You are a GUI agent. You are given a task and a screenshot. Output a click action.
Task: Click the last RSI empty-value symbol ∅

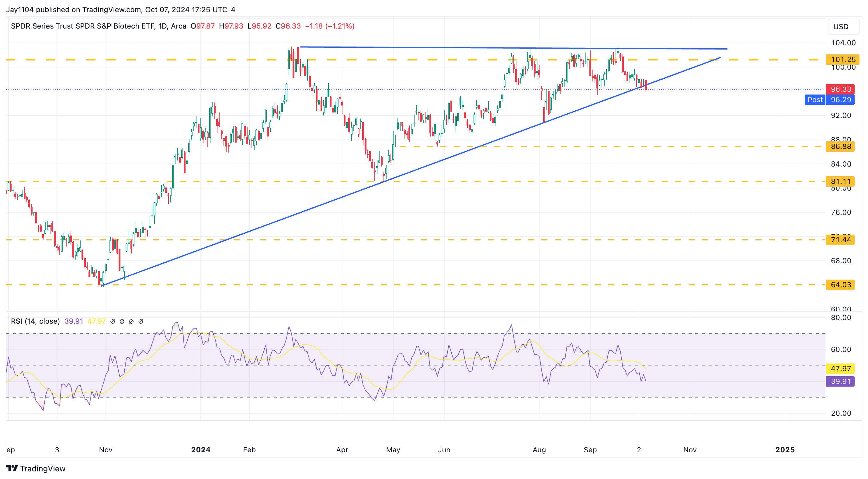[141, 322]
